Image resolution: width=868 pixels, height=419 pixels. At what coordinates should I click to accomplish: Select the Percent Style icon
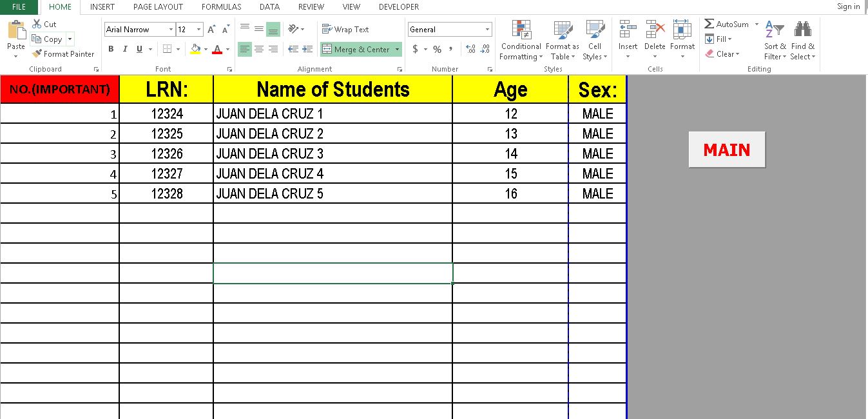pos(437,48)
